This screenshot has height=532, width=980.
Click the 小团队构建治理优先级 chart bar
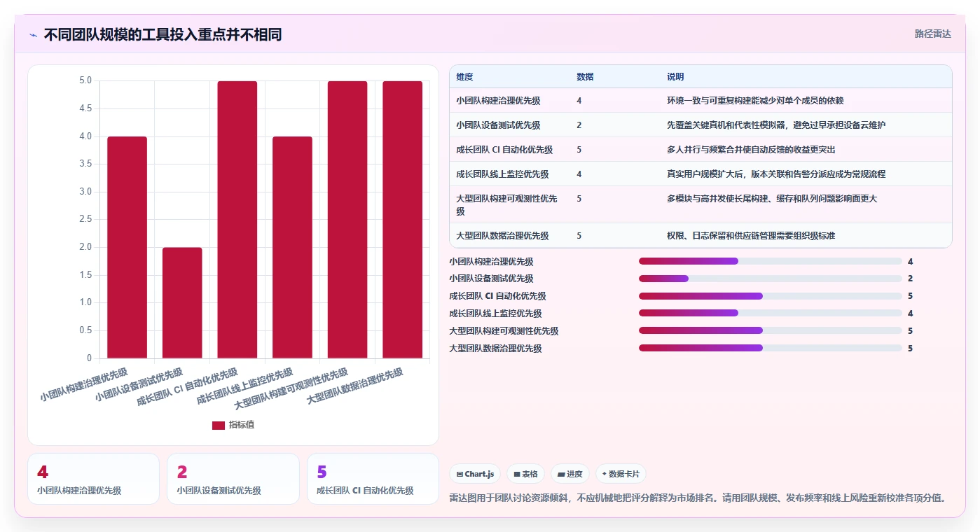click(127, 247)
